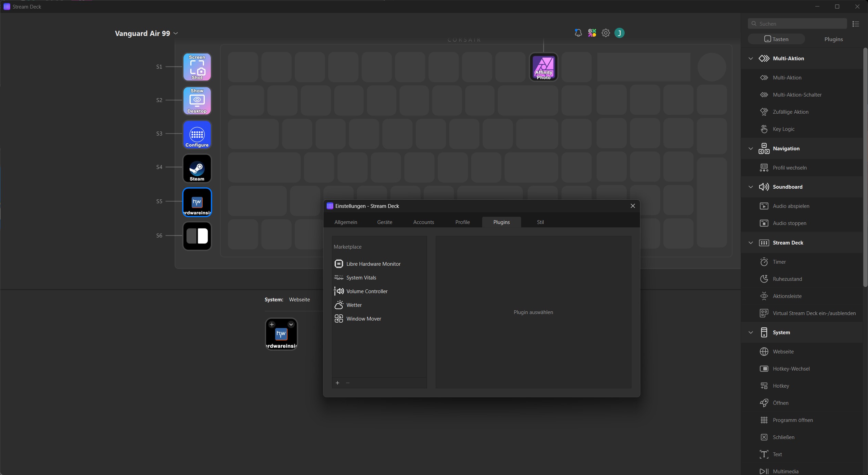Screen dimensions: 868x475
Task: Click the plus button to add plugin
Action: coord(337,383)
